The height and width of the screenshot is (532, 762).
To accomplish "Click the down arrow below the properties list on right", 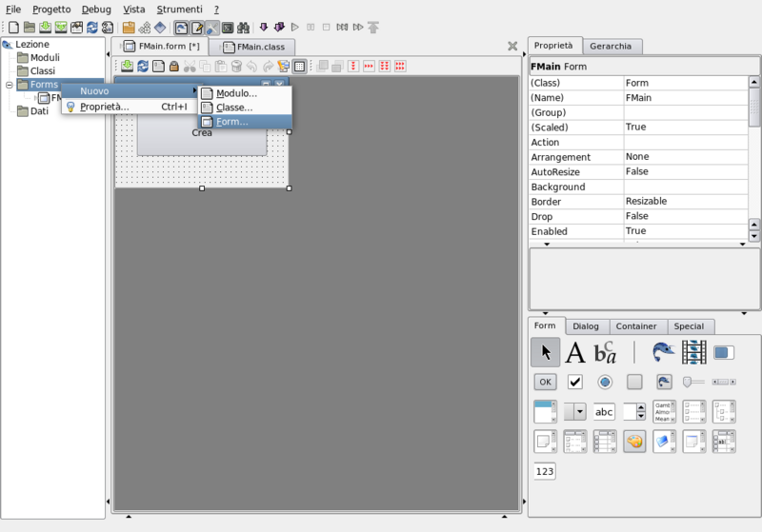I will pyautogui.click(x=743, y=245).
